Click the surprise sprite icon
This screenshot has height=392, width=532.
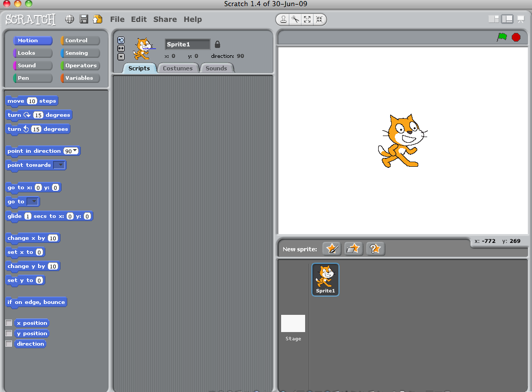click(375, 249)
